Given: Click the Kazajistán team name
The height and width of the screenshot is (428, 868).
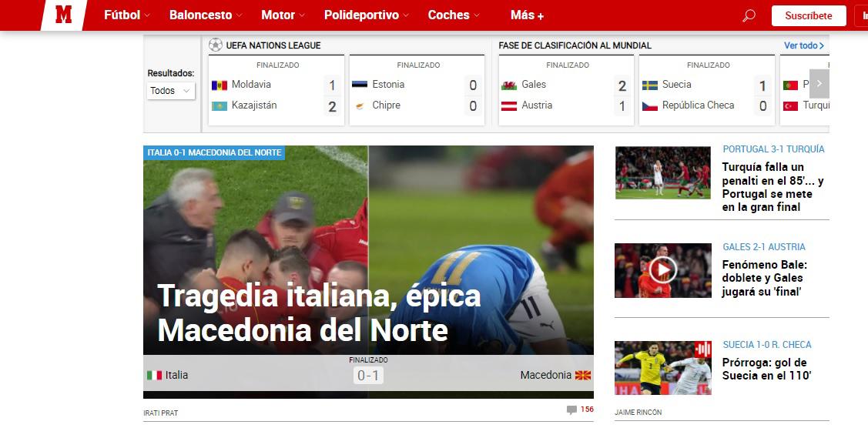Looking at the screenshot, I should click(x=254, y=105).
